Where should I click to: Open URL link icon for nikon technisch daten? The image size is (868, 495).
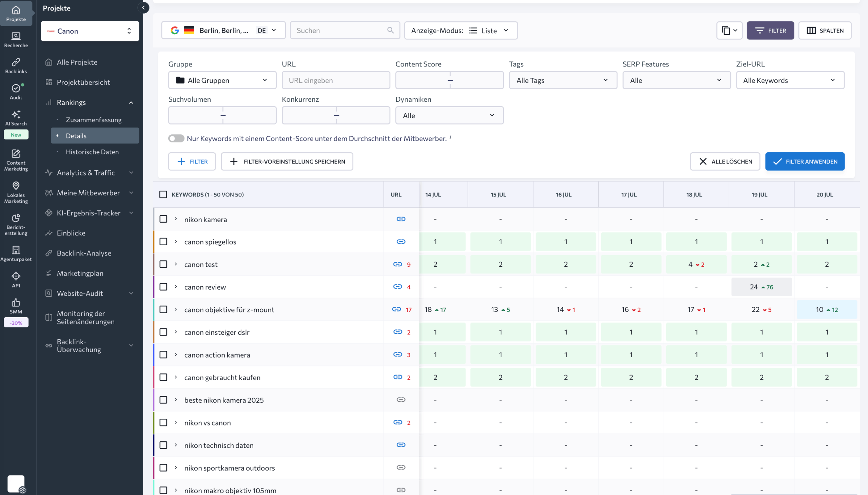401,445
